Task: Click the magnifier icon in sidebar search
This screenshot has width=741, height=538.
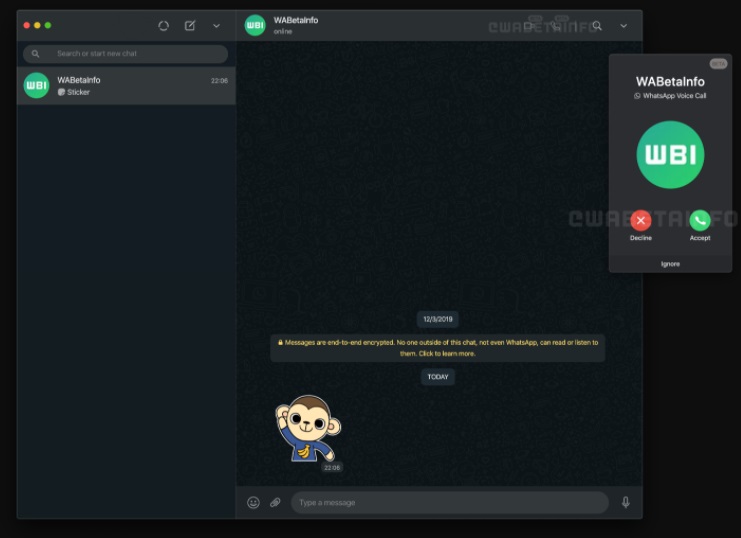Action: (35, 54)
